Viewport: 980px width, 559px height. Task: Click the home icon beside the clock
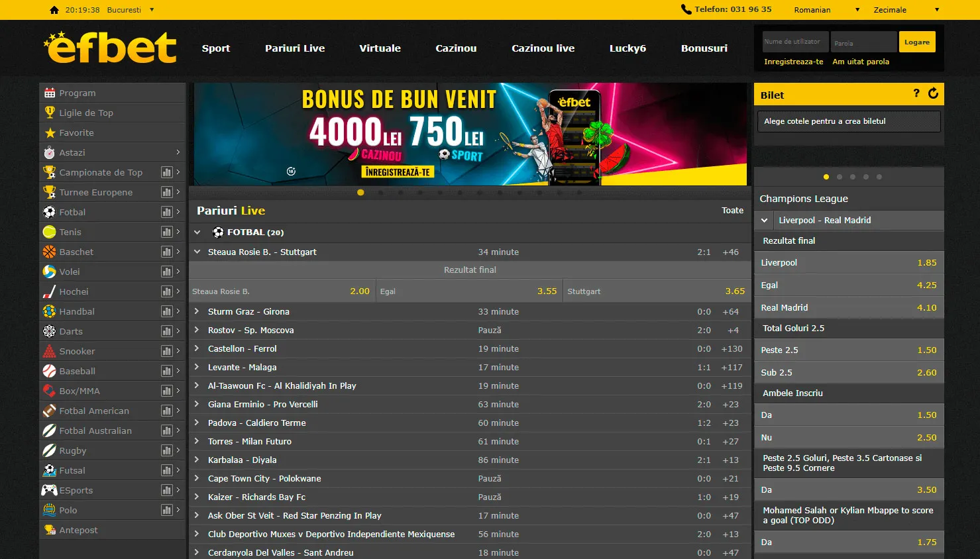click(x=54, y=10)
